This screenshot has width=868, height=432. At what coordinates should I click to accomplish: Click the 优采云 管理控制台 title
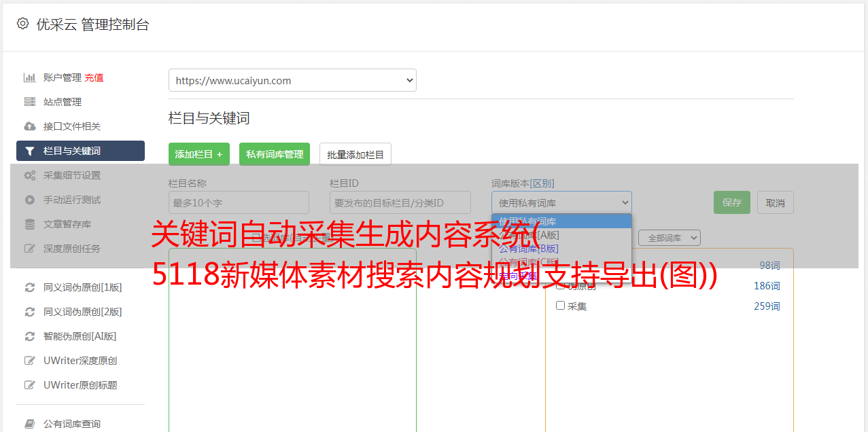(92, 24)
